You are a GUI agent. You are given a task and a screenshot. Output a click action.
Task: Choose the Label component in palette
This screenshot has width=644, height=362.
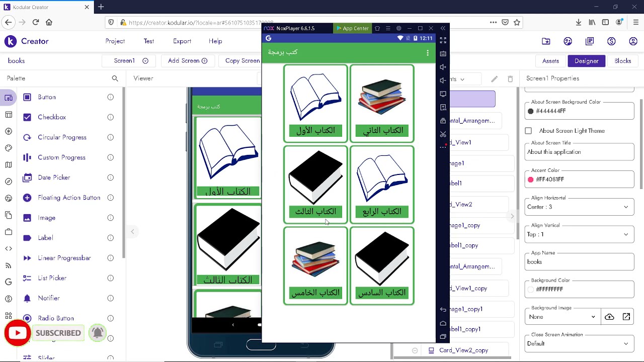point(45,238)
